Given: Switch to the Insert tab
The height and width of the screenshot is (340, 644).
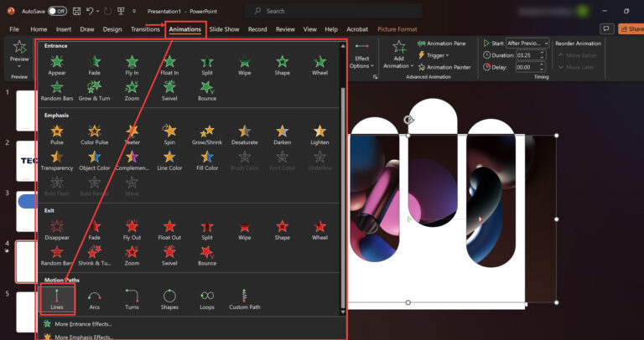Looking at the screenshot, I should click(x=64, y=29).
